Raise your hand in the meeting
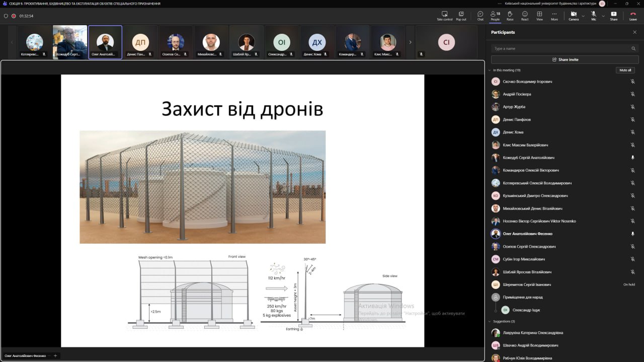 tap(510, 16)
